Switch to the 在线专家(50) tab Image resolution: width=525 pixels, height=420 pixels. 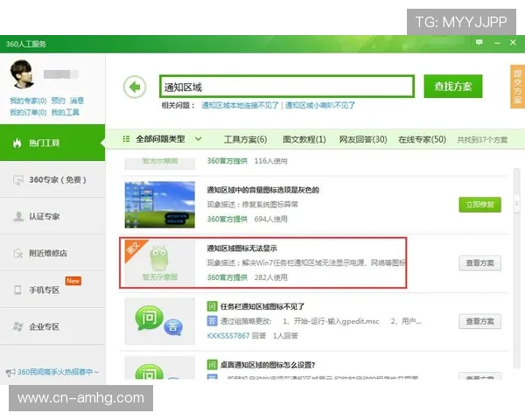[x=423, y=139]
